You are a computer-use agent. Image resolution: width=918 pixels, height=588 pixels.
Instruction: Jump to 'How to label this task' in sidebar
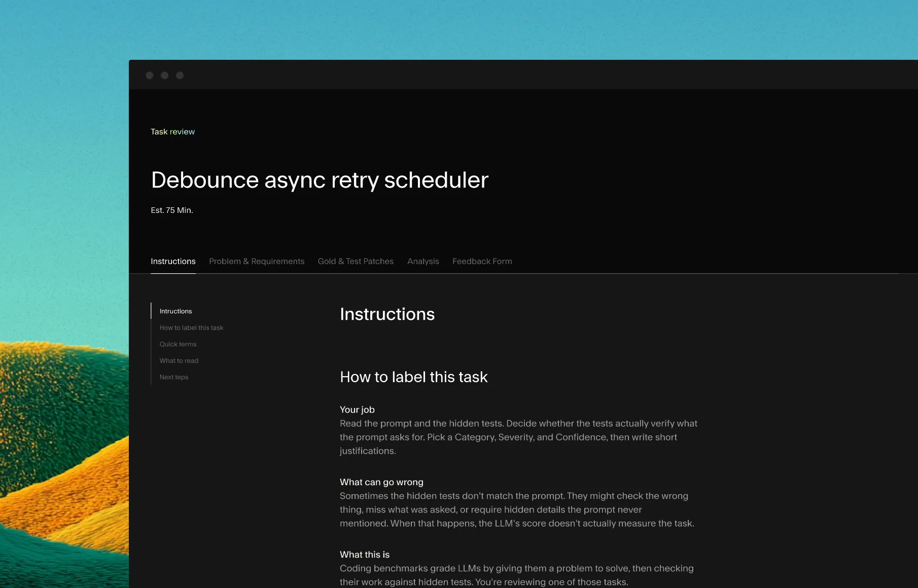pyautogui.click(x=191, y=328)
